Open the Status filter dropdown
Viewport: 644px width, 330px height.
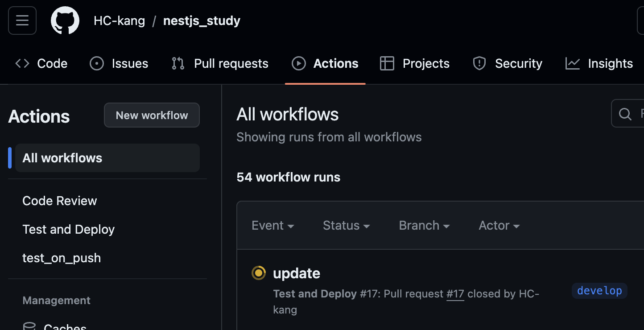point(347,226)
